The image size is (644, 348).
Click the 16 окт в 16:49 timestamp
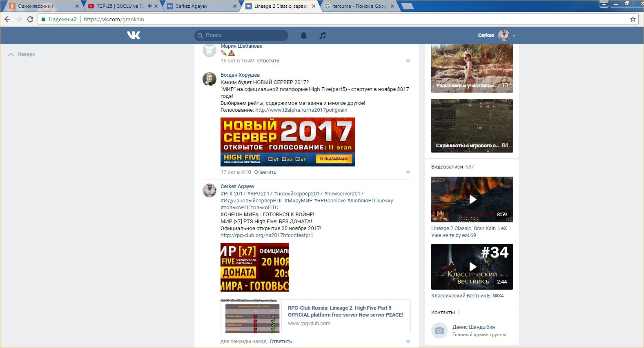[237, 61]
